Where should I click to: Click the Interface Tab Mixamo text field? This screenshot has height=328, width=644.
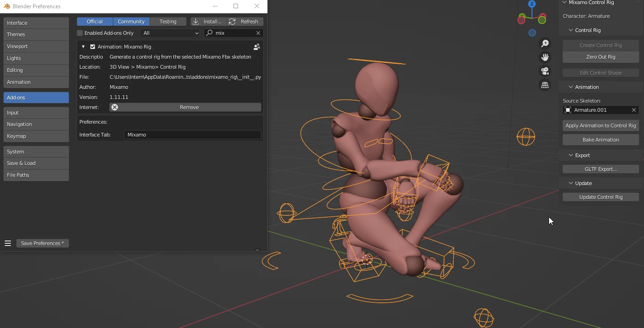point(193,135)
